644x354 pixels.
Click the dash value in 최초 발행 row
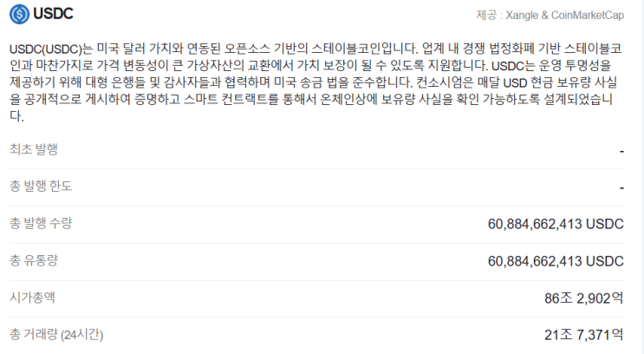coord(621,152)
